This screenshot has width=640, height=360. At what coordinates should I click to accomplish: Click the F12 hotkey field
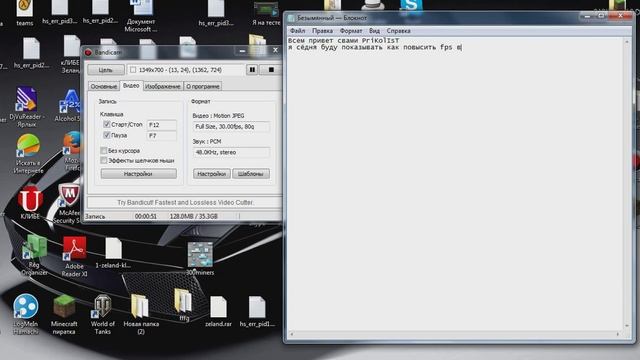click(x=162, y=125)
